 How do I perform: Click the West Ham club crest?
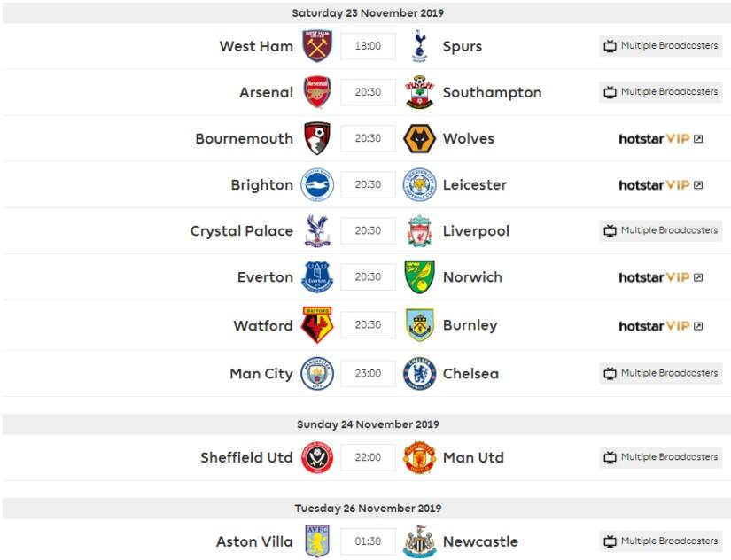click(316, 46)
